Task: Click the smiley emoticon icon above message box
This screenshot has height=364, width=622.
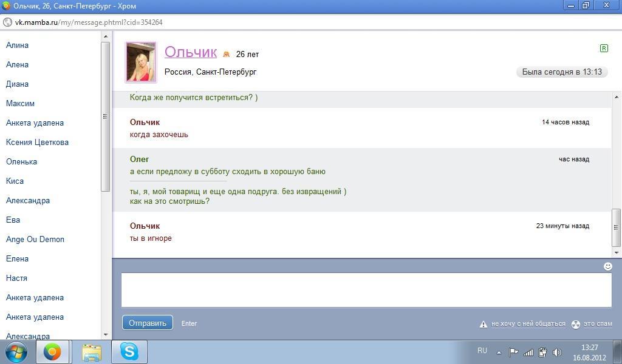Action: [607, 266]
